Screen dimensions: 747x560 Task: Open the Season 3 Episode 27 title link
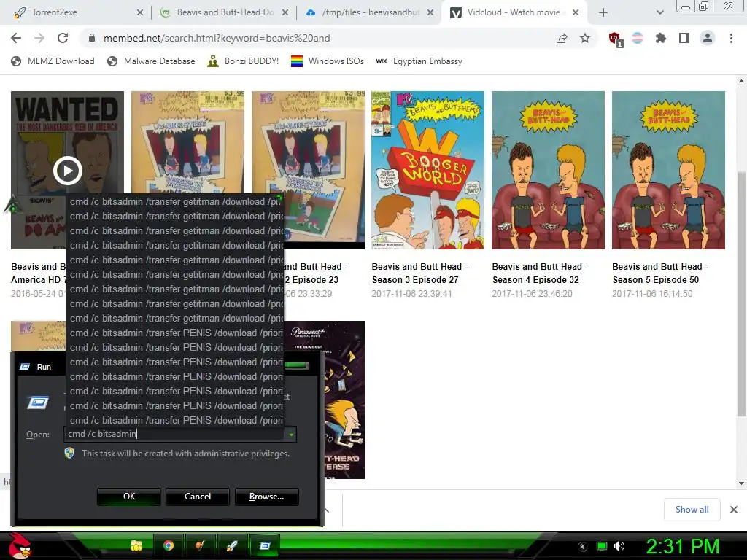(x=419, y=273)
